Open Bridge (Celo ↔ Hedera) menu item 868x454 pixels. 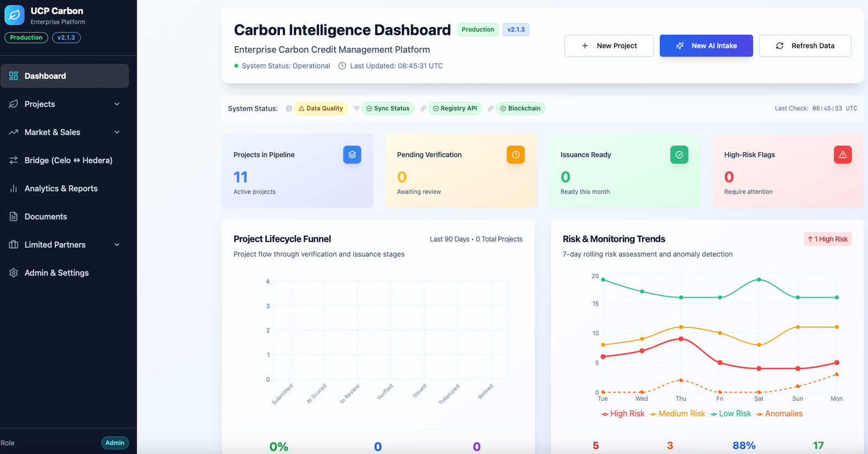(x=68, y=160)
